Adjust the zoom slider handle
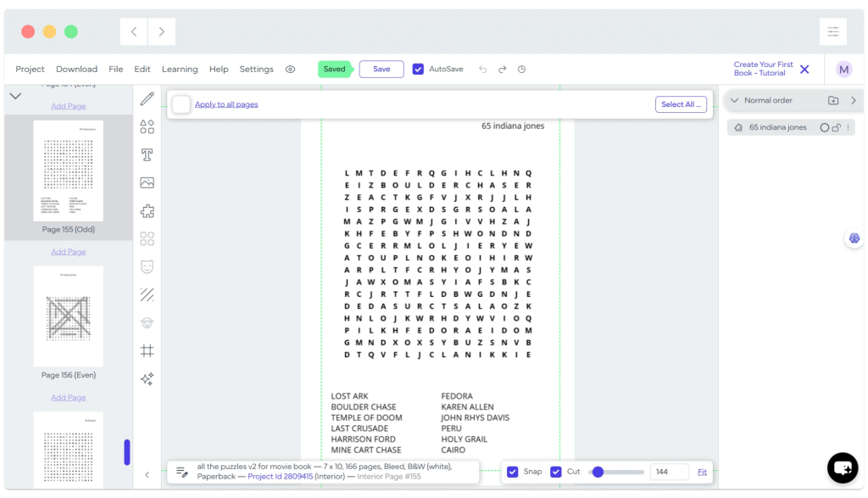Viewport: 868px width, 498px height. [x=598, y=472]
